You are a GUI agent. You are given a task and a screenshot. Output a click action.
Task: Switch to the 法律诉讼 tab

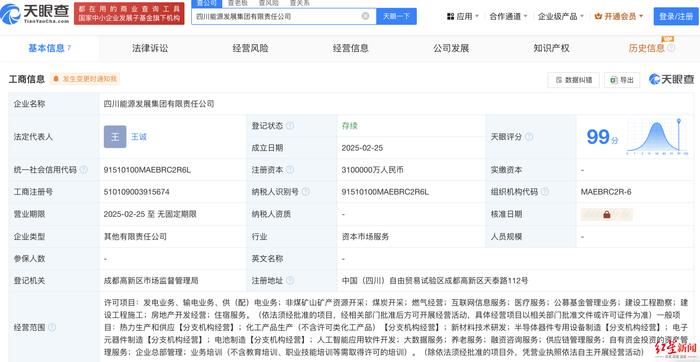pyautogui.click(x=150, y=48)
